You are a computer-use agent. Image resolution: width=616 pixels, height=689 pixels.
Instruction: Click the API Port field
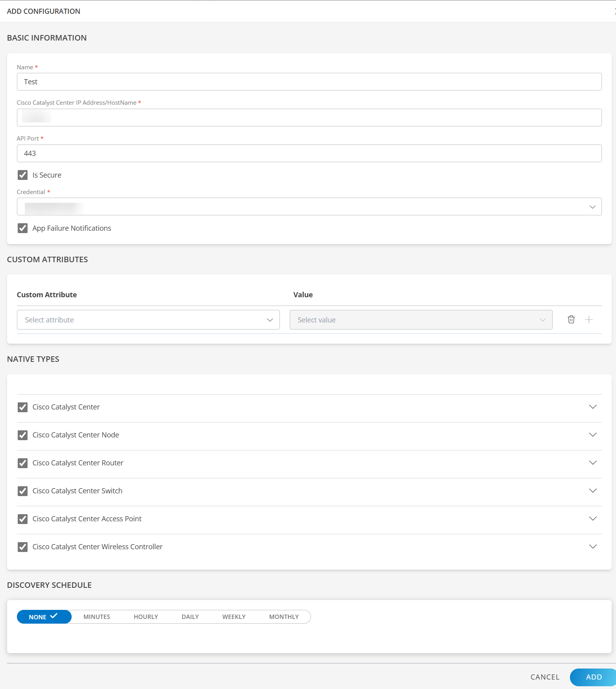(309, 154)
